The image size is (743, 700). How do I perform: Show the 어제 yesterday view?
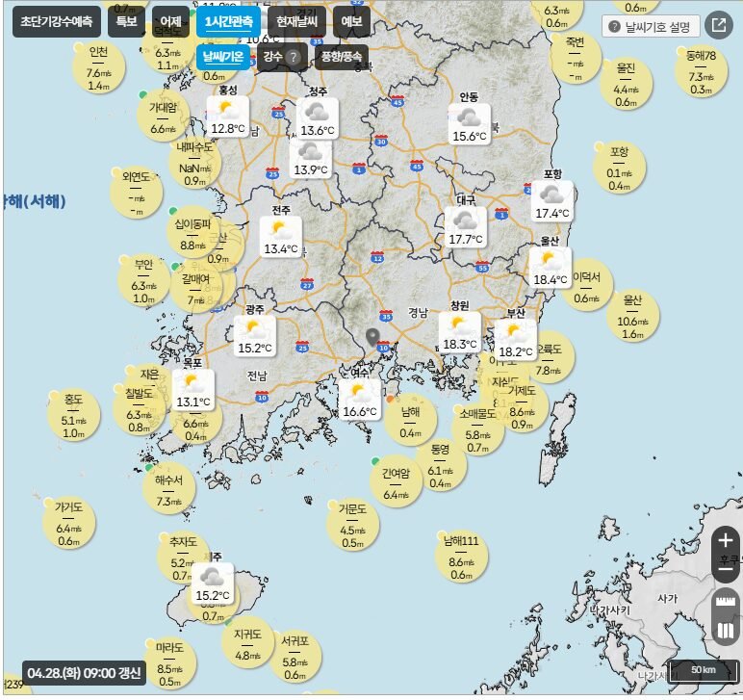click(170, 21)
